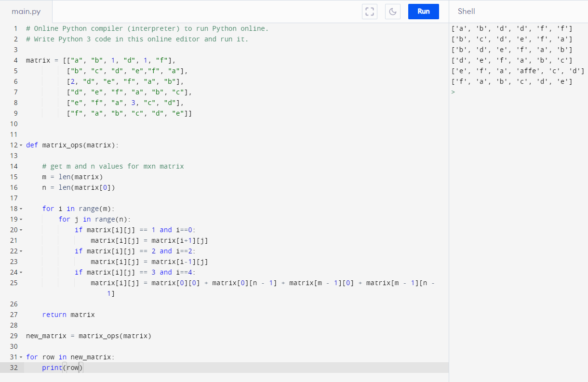
Task: Click matrix row '[2, "d", "e", "f", "a", "b"]' on line 6
Action: pos(125,81)
